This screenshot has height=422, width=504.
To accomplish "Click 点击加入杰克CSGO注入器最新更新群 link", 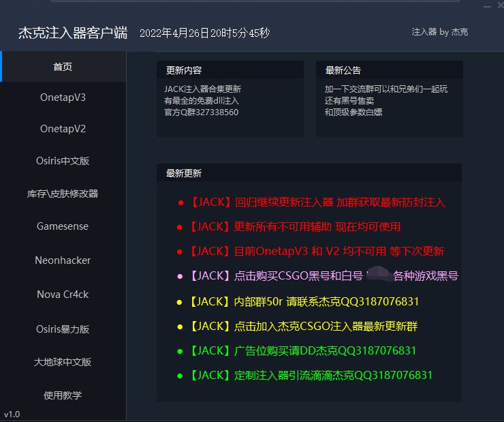I will (302, 327).
